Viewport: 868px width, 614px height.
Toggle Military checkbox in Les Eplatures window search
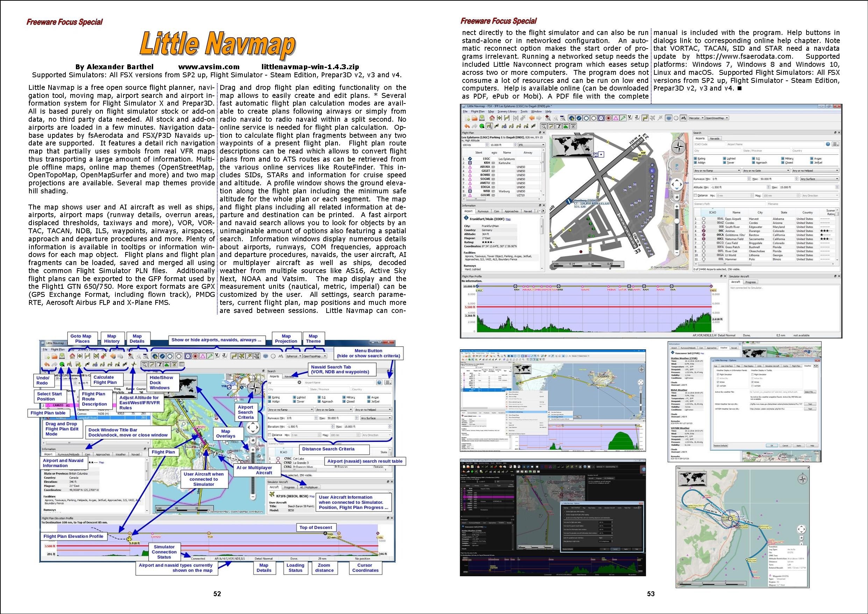click(x=783, y=158)
